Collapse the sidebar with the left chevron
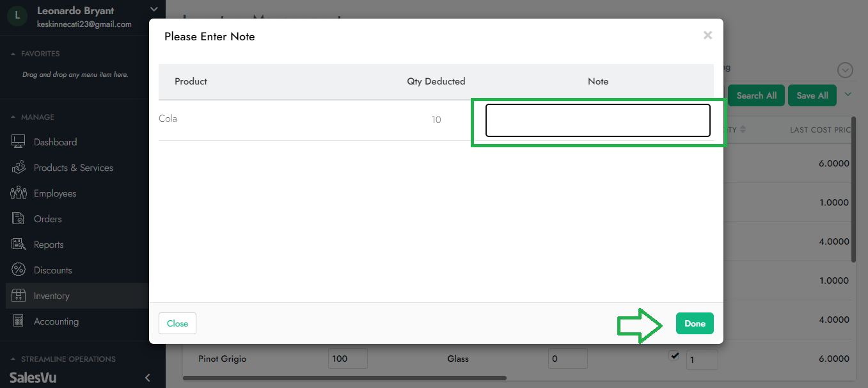The image size is (868, 388). 148,378
